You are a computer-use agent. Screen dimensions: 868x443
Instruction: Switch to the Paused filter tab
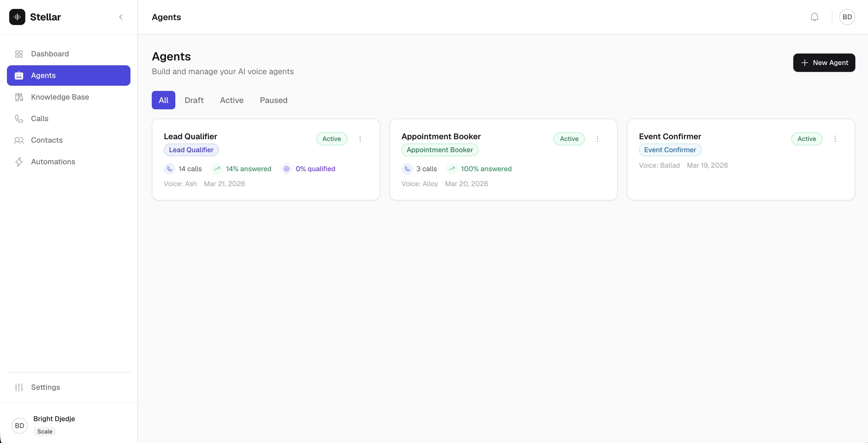[273, 100]
